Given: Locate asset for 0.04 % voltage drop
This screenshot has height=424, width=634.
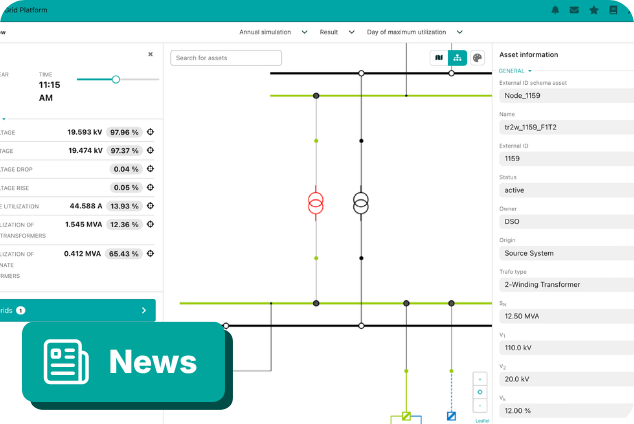Looking at the screenshot, I should [150, 169].
